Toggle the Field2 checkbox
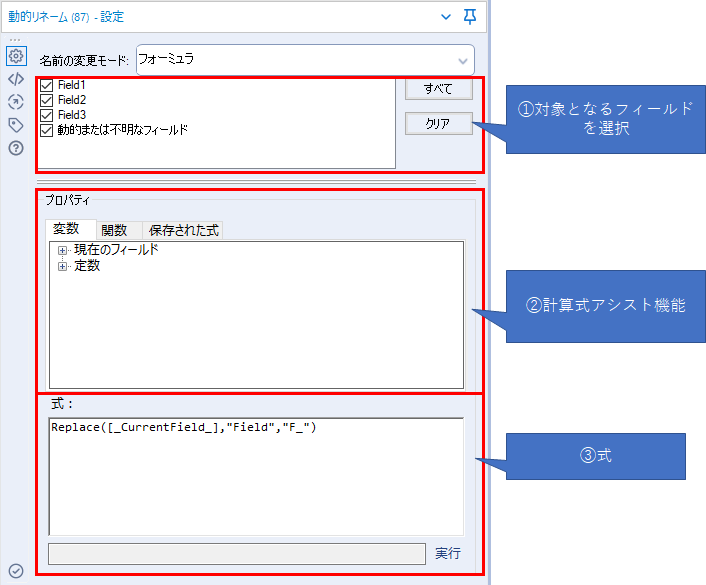 coord(46,100)
